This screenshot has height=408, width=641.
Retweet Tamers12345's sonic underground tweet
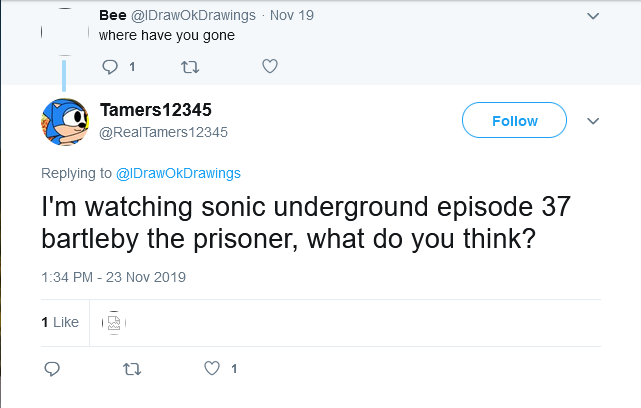coord(131,369)
